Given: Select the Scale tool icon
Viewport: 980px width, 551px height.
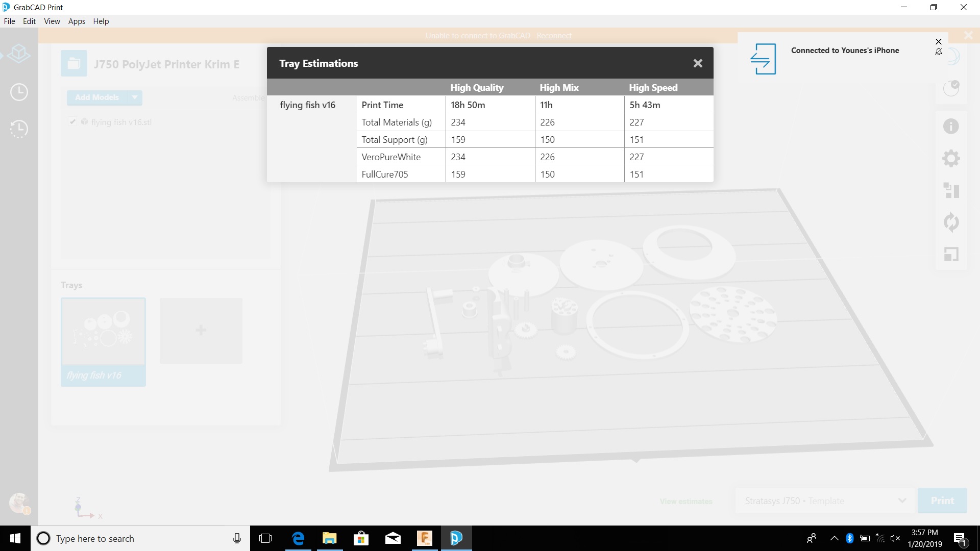Looking at the screenshot, I should [x=950, y=254].
